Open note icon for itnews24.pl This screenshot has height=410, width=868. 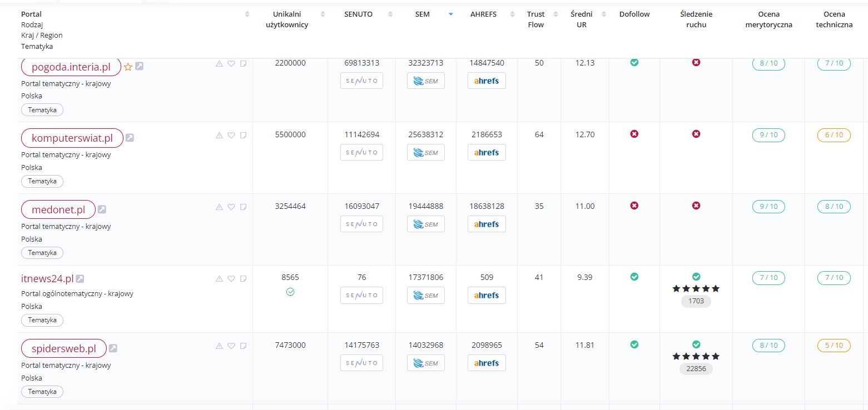243,278
